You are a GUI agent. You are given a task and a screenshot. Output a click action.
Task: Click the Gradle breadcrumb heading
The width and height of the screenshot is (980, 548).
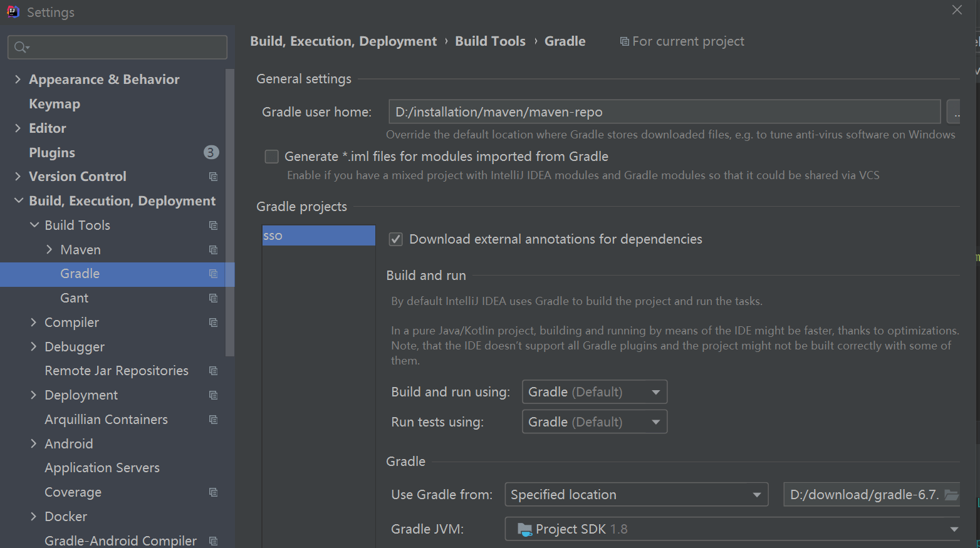[x=565, y=41]
